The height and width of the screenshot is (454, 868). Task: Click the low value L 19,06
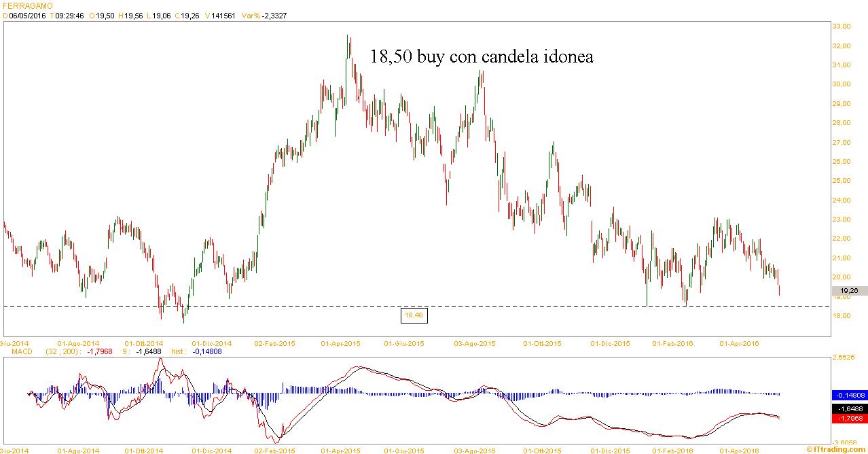tap(158, 15)
